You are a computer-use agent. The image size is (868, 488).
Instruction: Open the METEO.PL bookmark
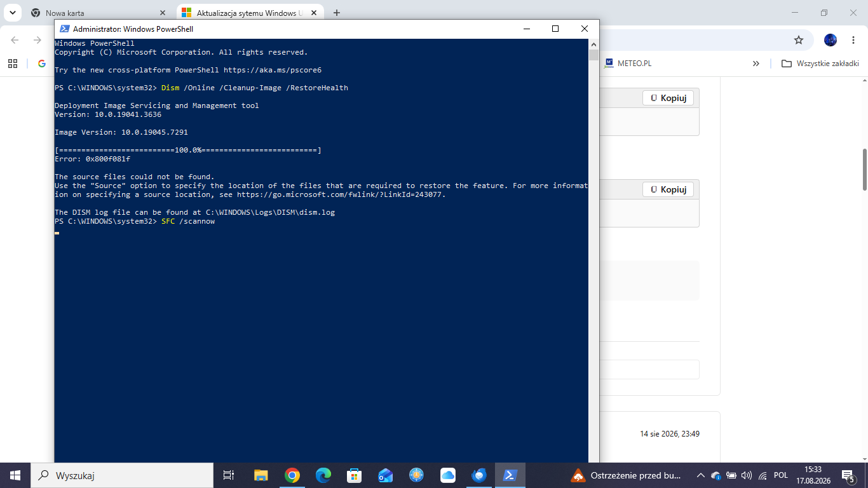(628, 64)
